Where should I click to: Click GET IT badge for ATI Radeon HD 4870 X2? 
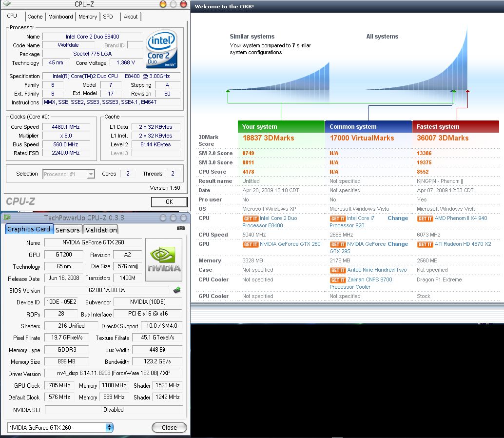425,244
